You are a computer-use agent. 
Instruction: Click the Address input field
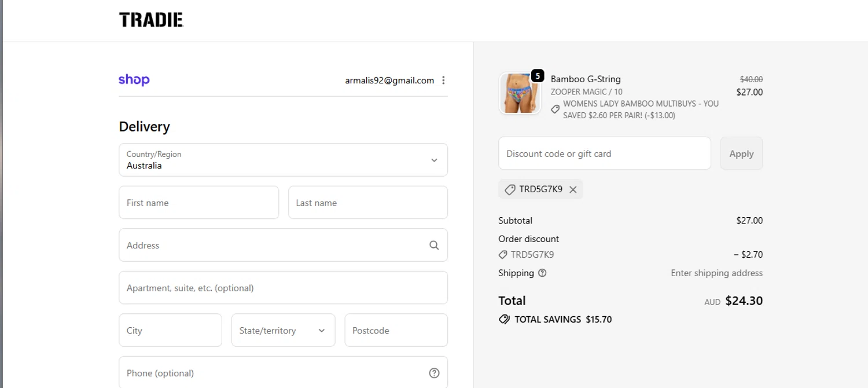pyautogui.click(x=283, y=245)
